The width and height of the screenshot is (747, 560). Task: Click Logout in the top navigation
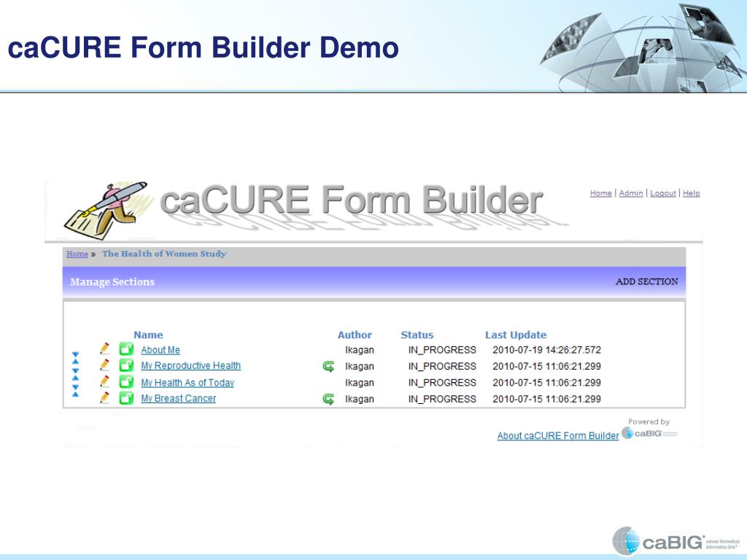(x=662, y=192)
